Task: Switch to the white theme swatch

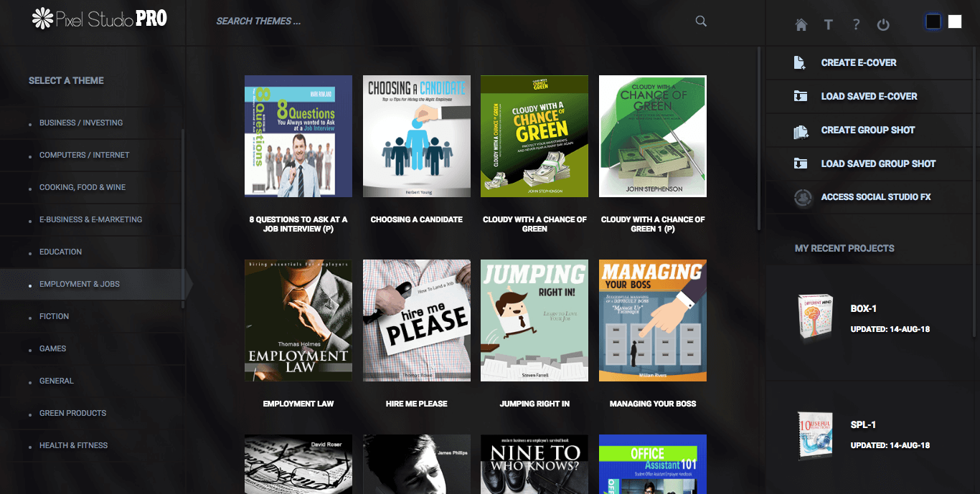Action: tap(955, 22)
